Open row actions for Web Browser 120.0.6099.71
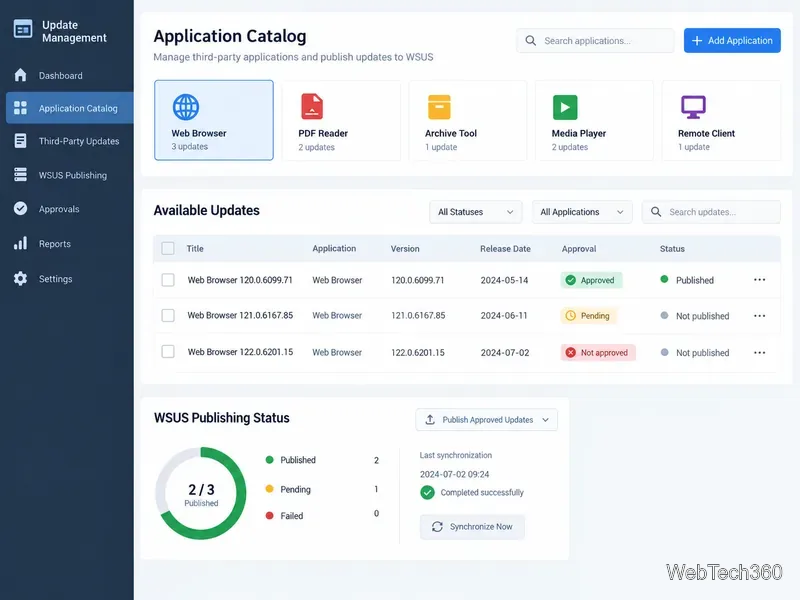 [759, 280]
